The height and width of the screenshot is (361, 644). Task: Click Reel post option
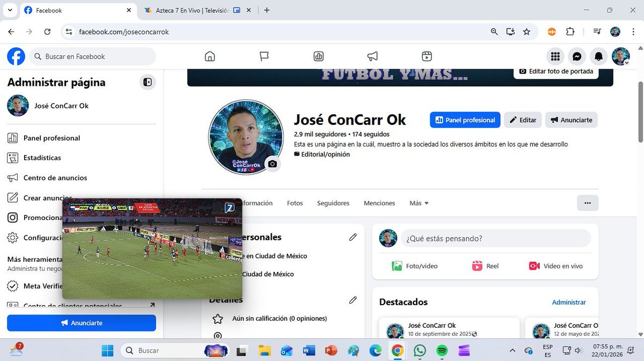485,266
